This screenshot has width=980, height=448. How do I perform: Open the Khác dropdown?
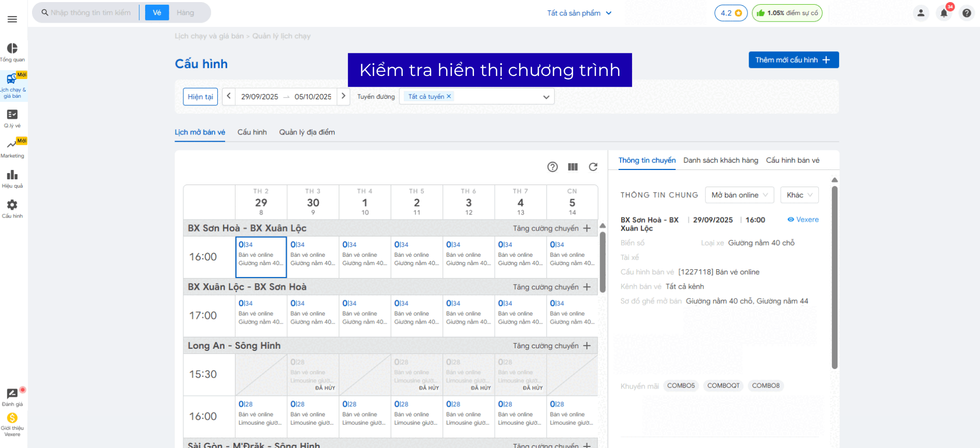[x=799, y=195]
